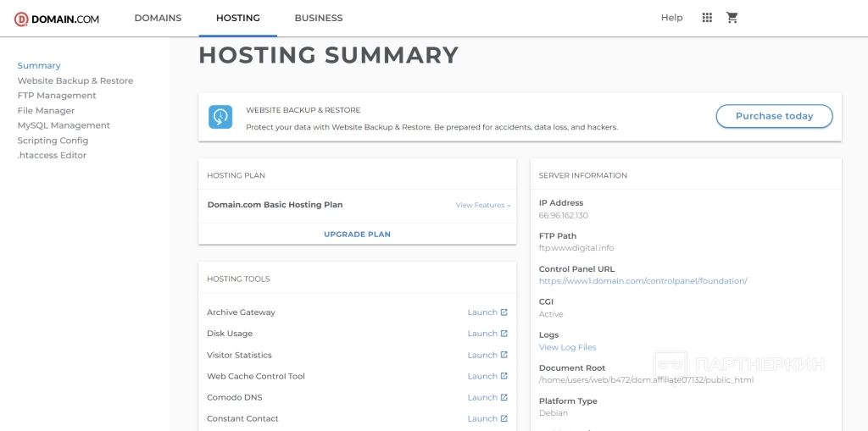Open the shopping cart icon
The height and width of the screenshot is (431, 868).
pyautogui.click(x=732, y=18)
